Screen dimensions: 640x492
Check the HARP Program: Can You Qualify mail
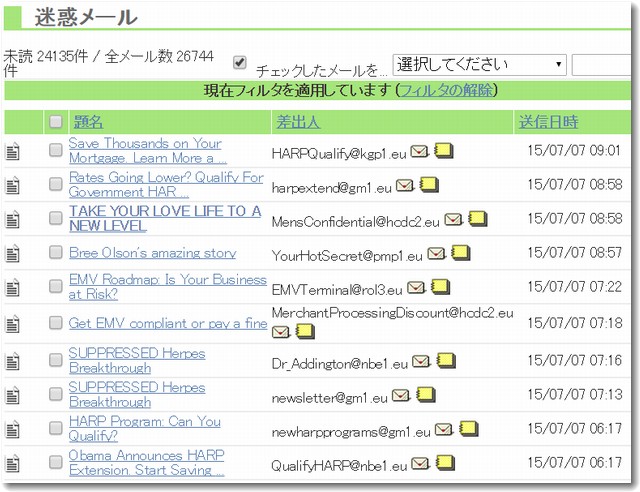coord(56,428)
